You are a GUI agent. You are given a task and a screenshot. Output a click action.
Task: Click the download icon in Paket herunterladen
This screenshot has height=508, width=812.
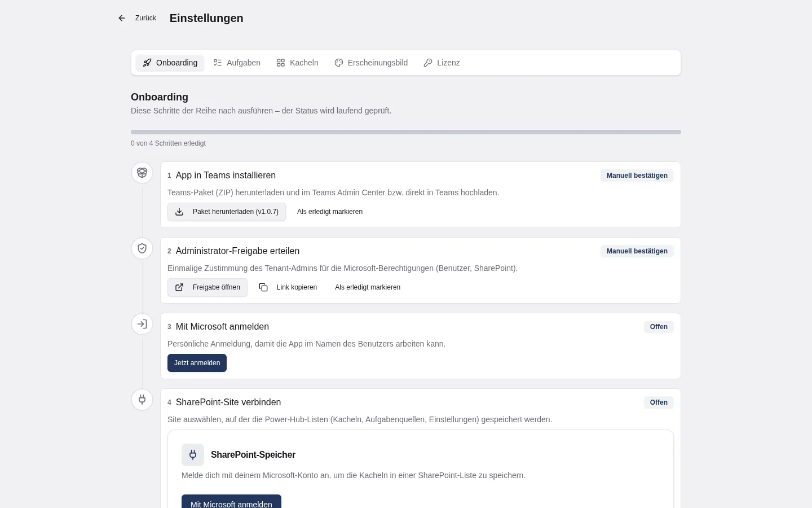pyautogui.click(x=179, y=212)
